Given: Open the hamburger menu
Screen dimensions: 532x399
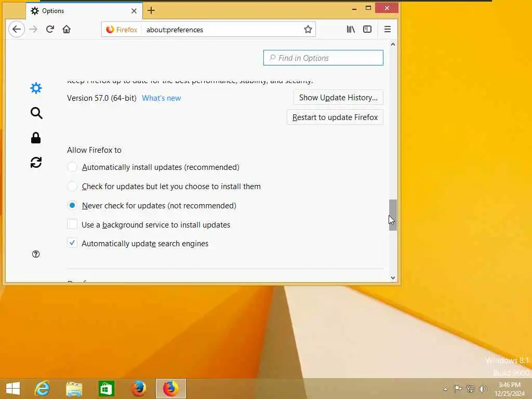Looking at the screenshot, I should [x=387, y=29].
